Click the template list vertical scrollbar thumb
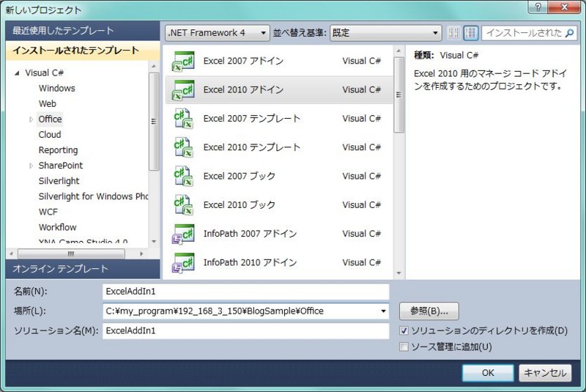 click(398, 95)
